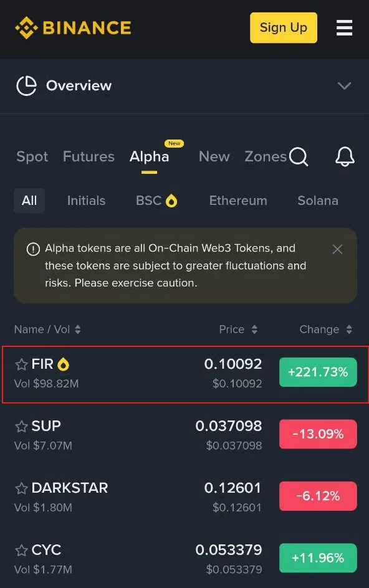Sort the list by Change
Screen dimensions: 369x588
tap(326, 330)
